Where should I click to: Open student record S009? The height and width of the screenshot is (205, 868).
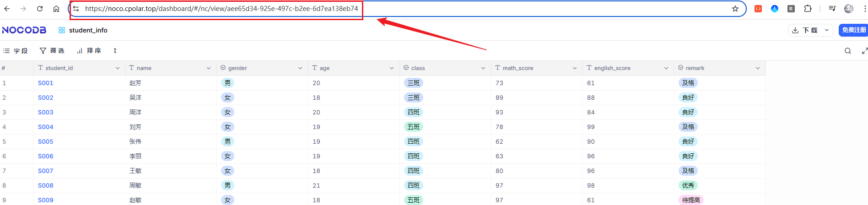point(46,200)
